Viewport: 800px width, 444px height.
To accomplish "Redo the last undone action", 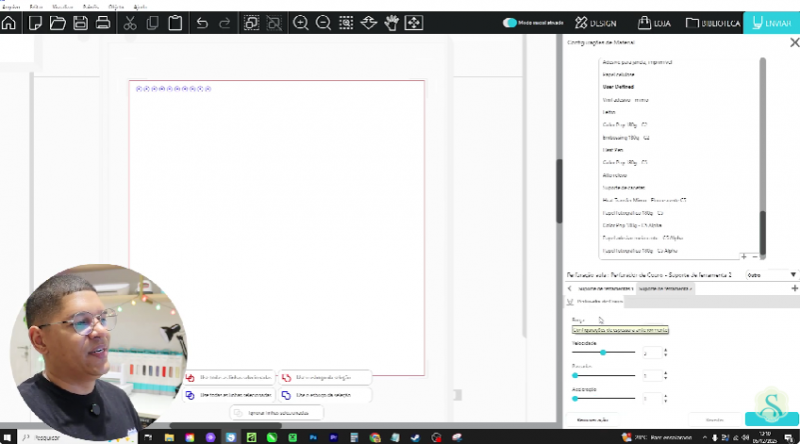I will click(x=224, y=23).
